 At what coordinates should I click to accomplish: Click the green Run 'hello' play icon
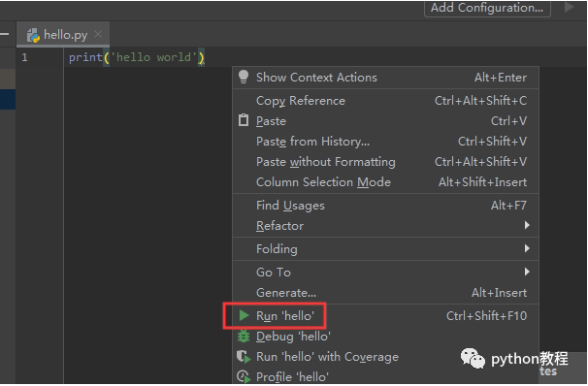244,315
